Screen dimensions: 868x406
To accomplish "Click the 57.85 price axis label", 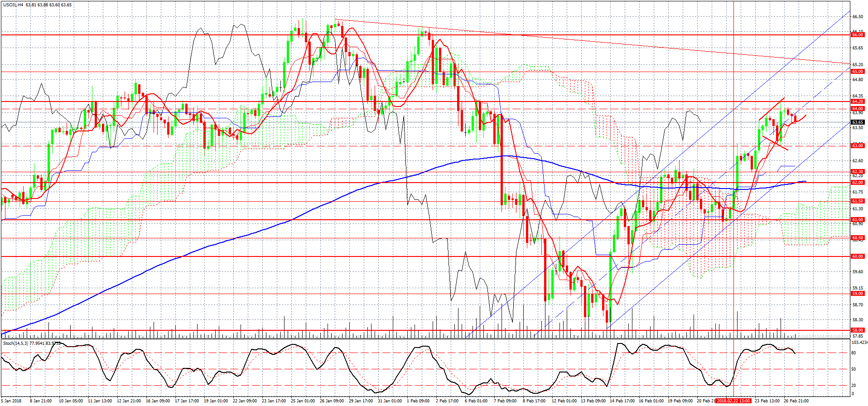I will coord(858,337).
